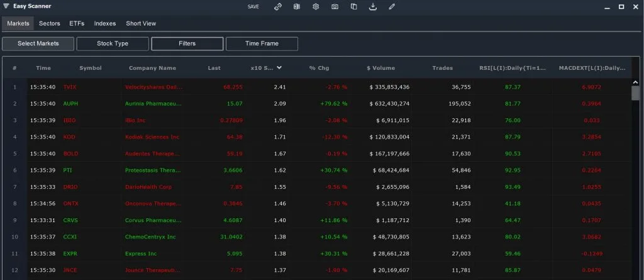644x280 pixels.
Task: Click MACDEXT value -0.1249
Action: coord(591,254)
